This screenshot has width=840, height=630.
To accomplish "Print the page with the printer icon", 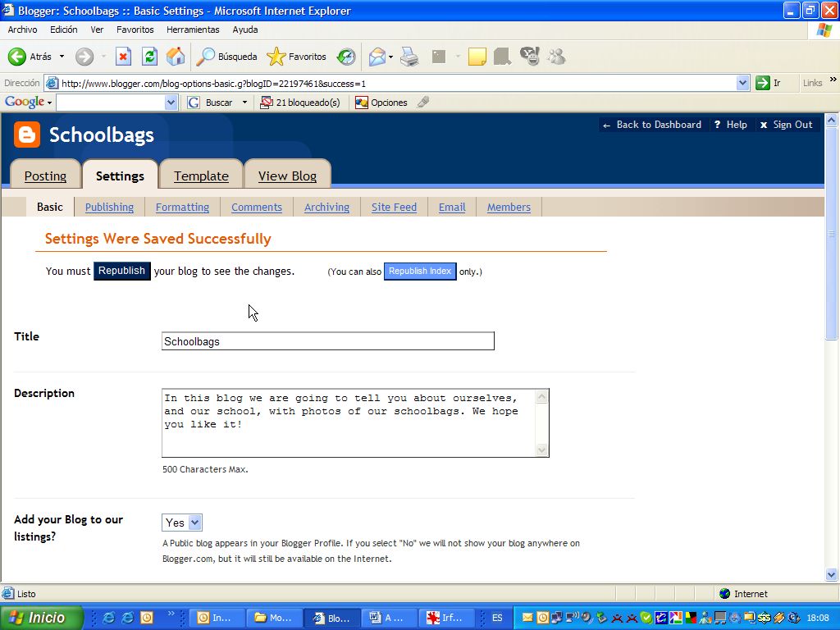I will [410, 57].
